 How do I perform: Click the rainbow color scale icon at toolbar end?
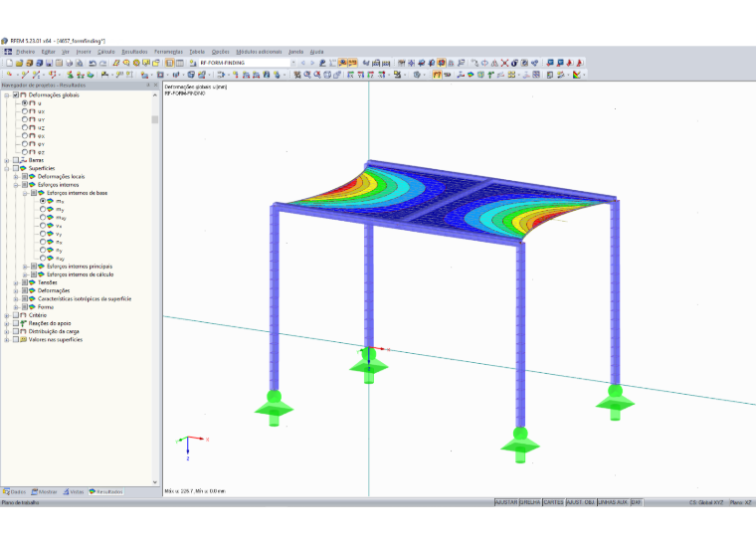click(x=577, y=75)
